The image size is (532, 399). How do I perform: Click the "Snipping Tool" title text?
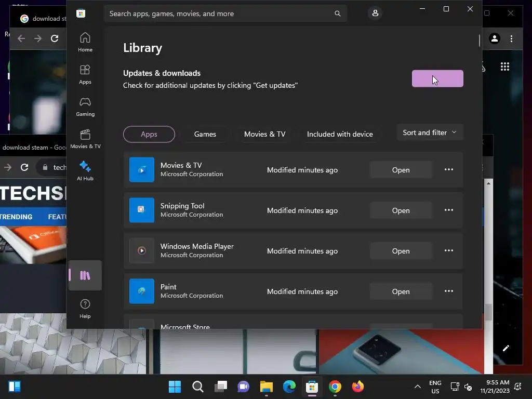point(182,206)
